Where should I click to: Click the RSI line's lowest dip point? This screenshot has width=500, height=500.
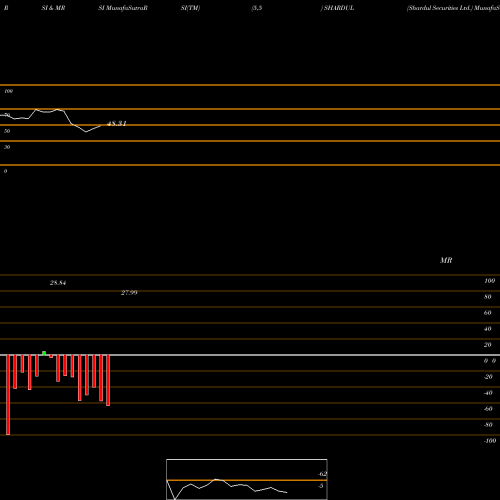click(86, 132)
